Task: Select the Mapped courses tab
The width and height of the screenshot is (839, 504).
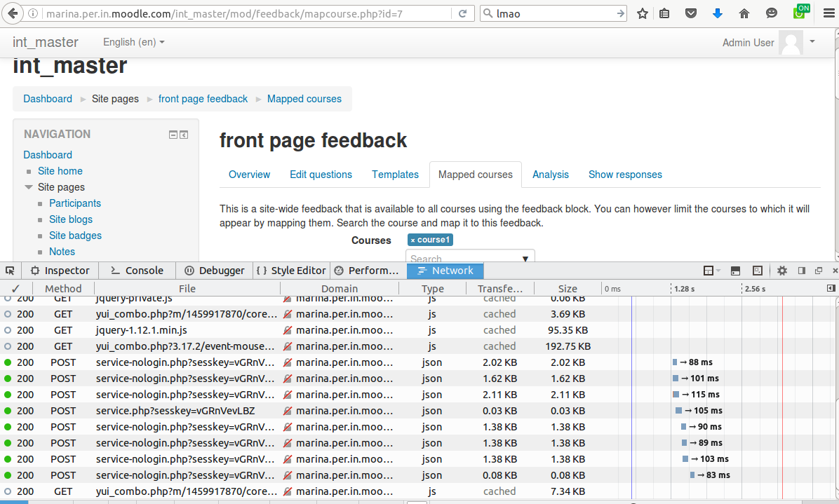Action: [476, 175]
